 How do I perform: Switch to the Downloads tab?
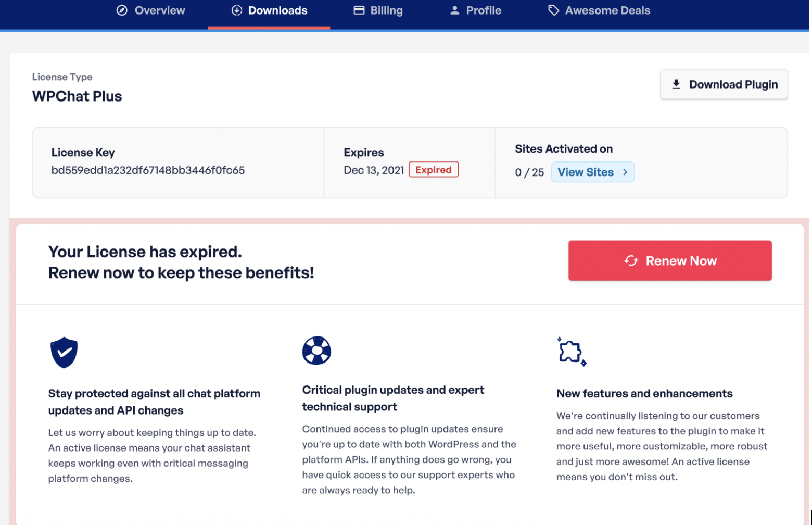tap(277, 10)
